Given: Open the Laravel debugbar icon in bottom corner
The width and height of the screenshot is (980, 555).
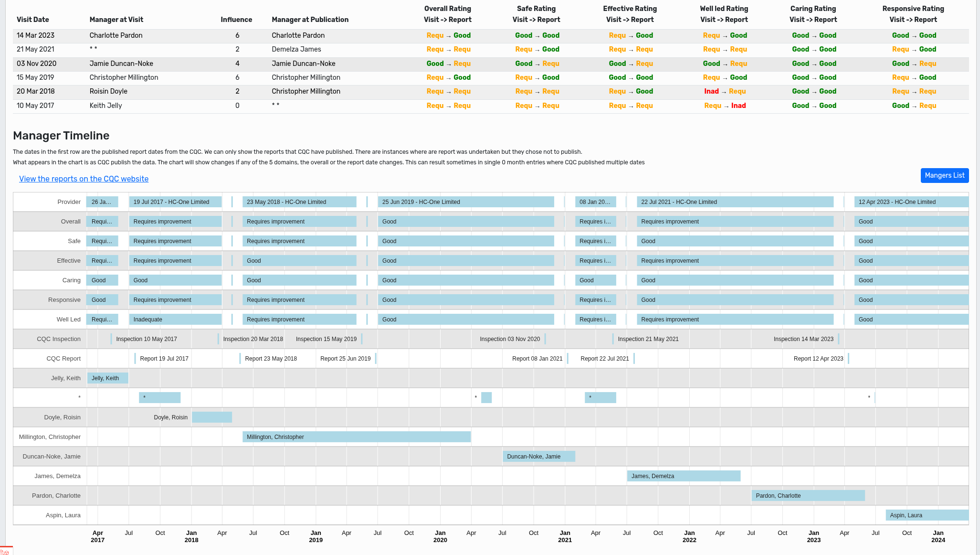Looking at the screenshot, I should tap(5, 551).
